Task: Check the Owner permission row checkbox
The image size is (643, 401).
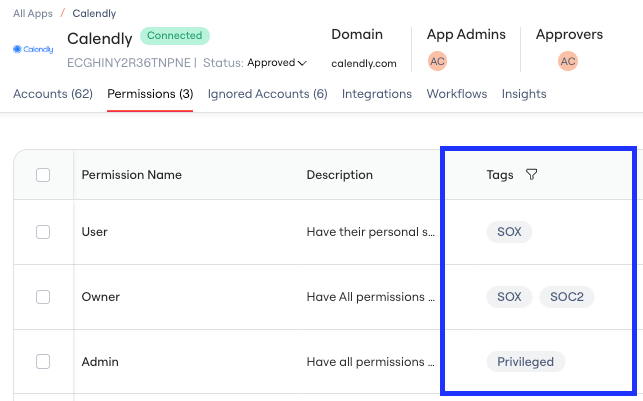Action: coord(43,297)
